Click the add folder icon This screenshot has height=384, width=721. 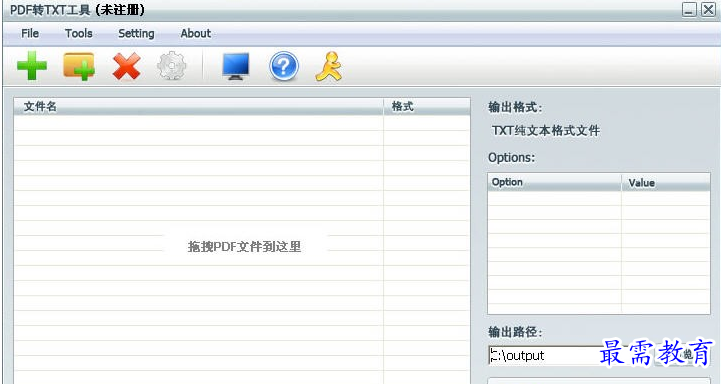click(x=79, y=66)
